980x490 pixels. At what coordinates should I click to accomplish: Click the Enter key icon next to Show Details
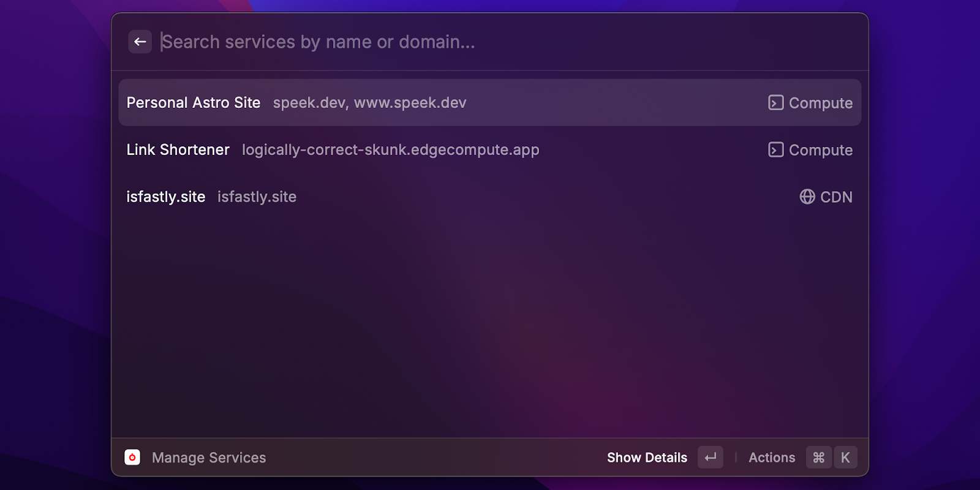point(710,457)
